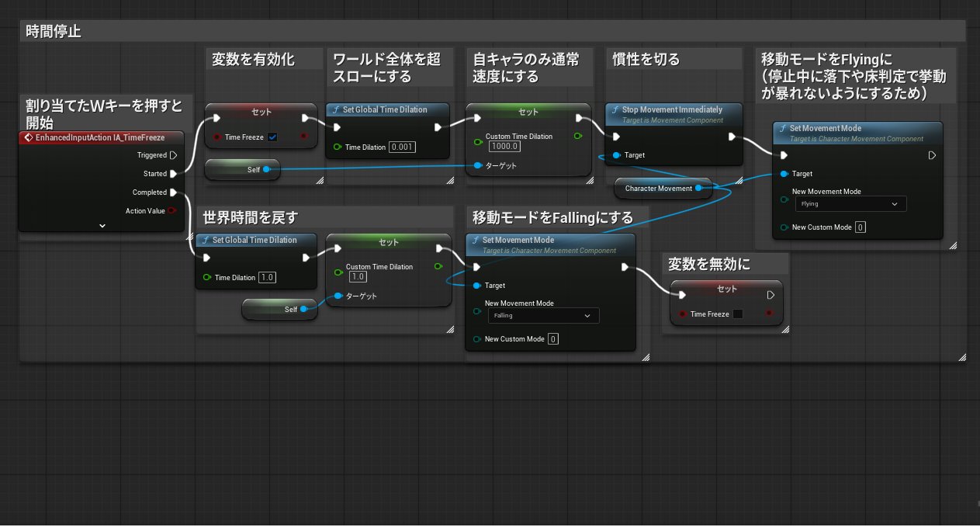Click the green Time Dilation pin beside 1.0
Image resolution: width=980 pixels, height=527 pixels.
pos(206,278)
